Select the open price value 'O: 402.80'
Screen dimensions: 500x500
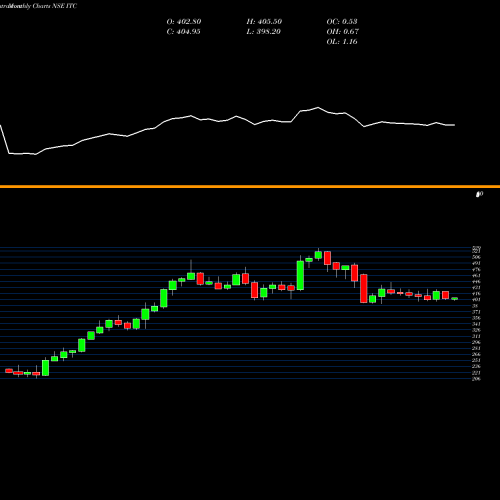[x=184, y=21]
